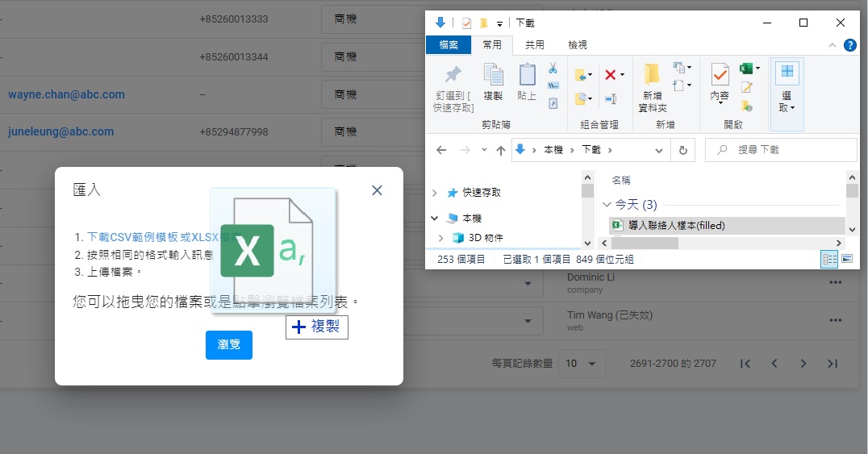The image size is (868, 454).
Task: Click the Excel Open icon in ribbon
Action: pyautogui.click(x=746, y=68)
